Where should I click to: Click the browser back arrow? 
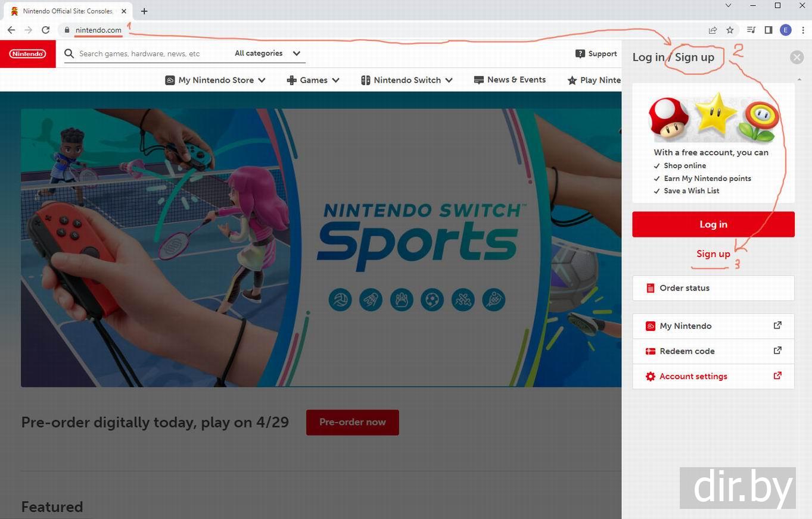coord(11,30)
